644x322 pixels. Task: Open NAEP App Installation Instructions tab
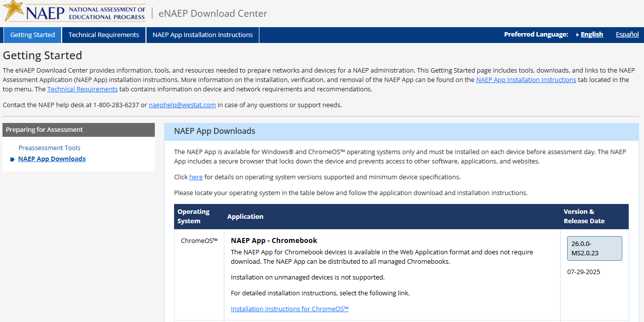(x=202, y=35)
